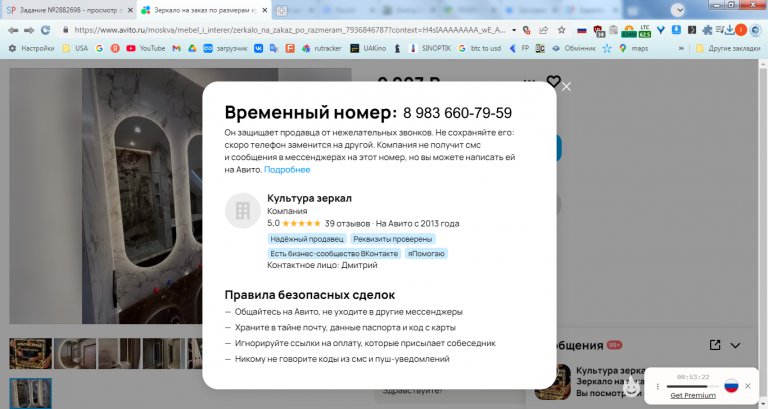Open the Google Translate bookmark icon

click(x=274, y=48)
